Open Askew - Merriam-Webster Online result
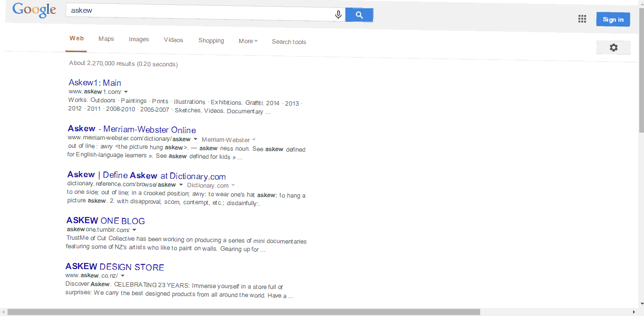 coord(132,129)
